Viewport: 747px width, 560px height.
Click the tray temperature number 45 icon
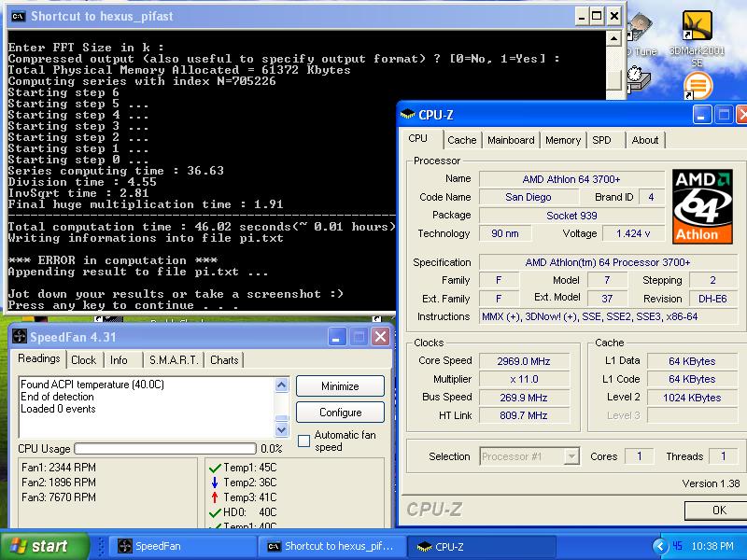(x=678, y=546)
